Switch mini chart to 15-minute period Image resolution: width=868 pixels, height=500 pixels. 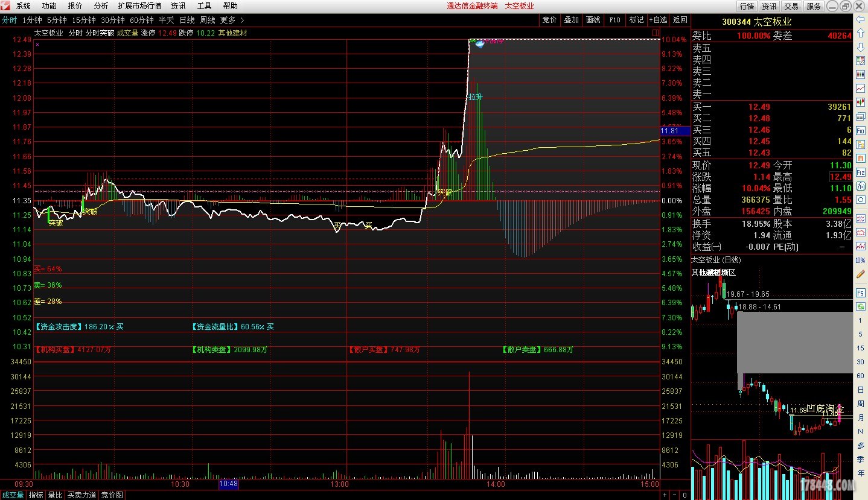(860, 348)
